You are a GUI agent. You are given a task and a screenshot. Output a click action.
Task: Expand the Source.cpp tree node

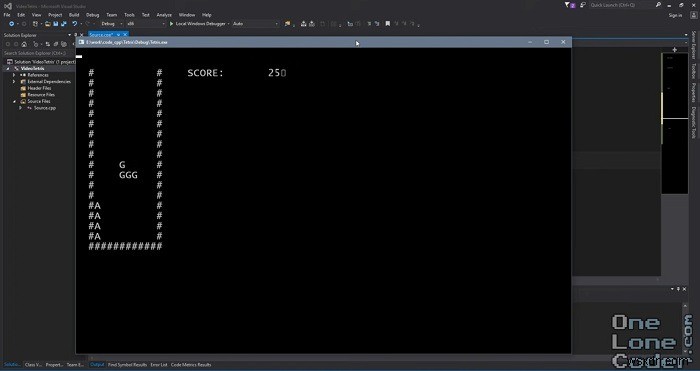[21, 108]
